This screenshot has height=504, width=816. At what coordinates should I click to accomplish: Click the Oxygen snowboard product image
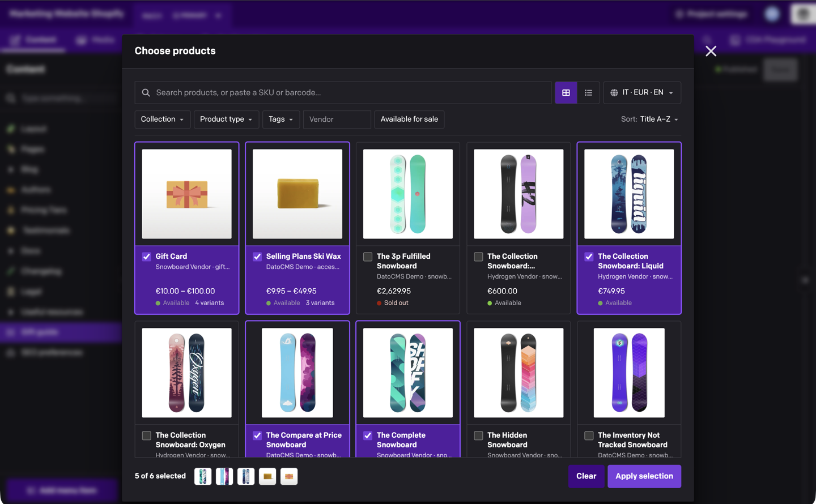tap(187, 373)
